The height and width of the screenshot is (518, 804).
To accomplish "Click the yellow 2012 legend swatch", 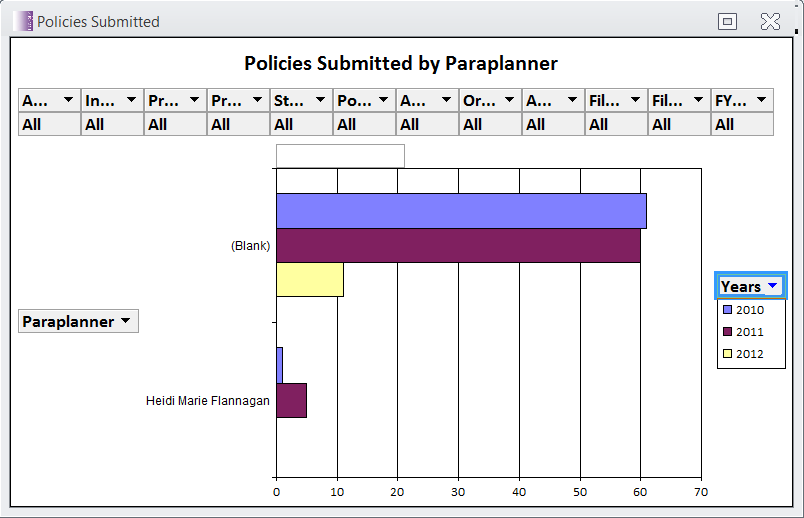I will (x=727, y=354).
